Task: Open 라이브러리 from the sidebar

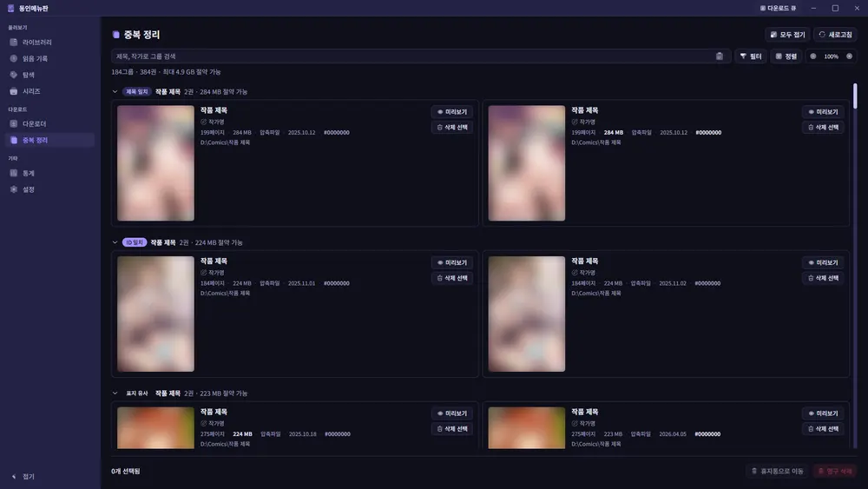Action: point(49,42)
